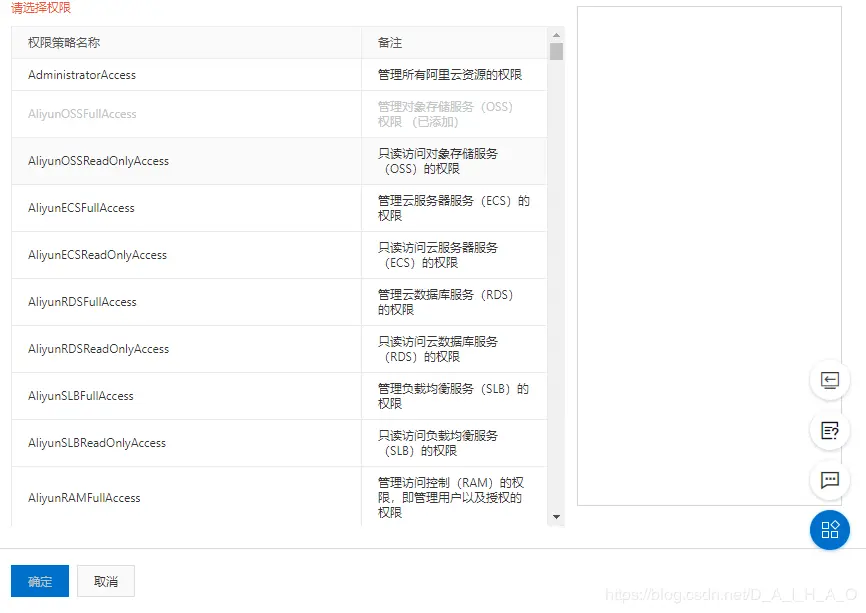Viewport: 866px width, 613px height.
Task: Select the AliyunECSReadOnlyAccess policy
Action: (x=97, y=255)
